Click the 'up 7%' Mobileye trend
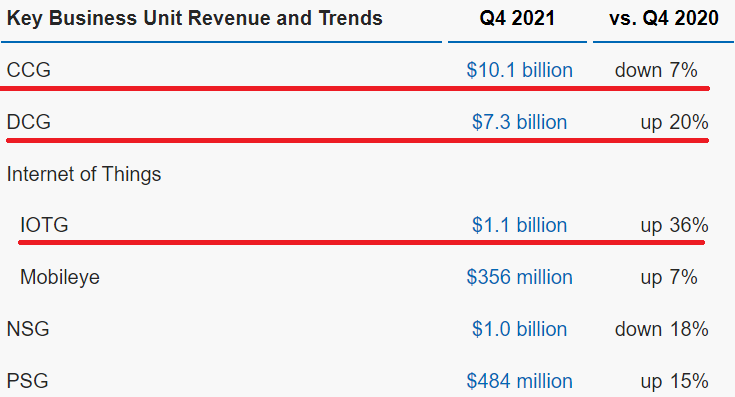This screenshot has height=397, width=735. tap(669, 277)
